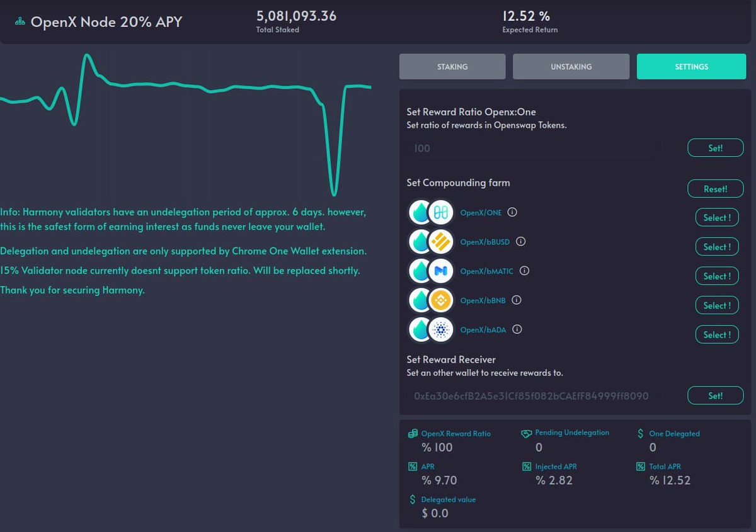The width and height of the screenshot is (756, 532).
Task: Click OpenX droplet icon in OpenX/bMATIC row
Action: [419, 271]
